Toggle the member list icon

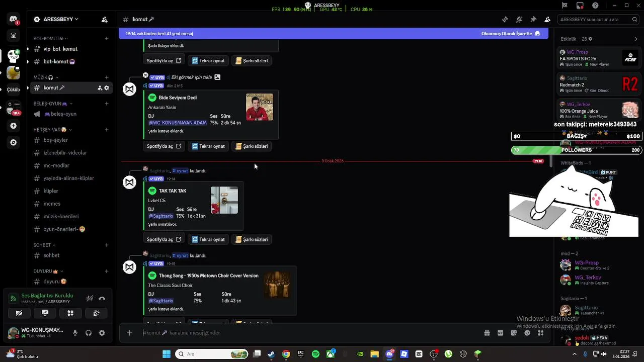pyautogui.click(x=547, y=19)
